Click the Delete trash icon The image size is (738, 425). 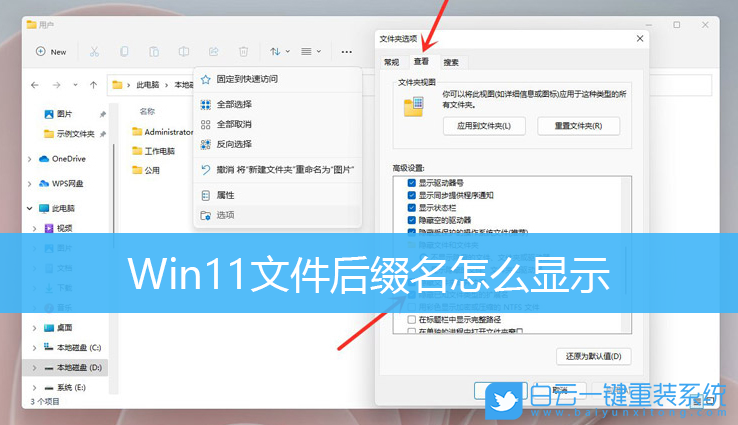[243, 52]
